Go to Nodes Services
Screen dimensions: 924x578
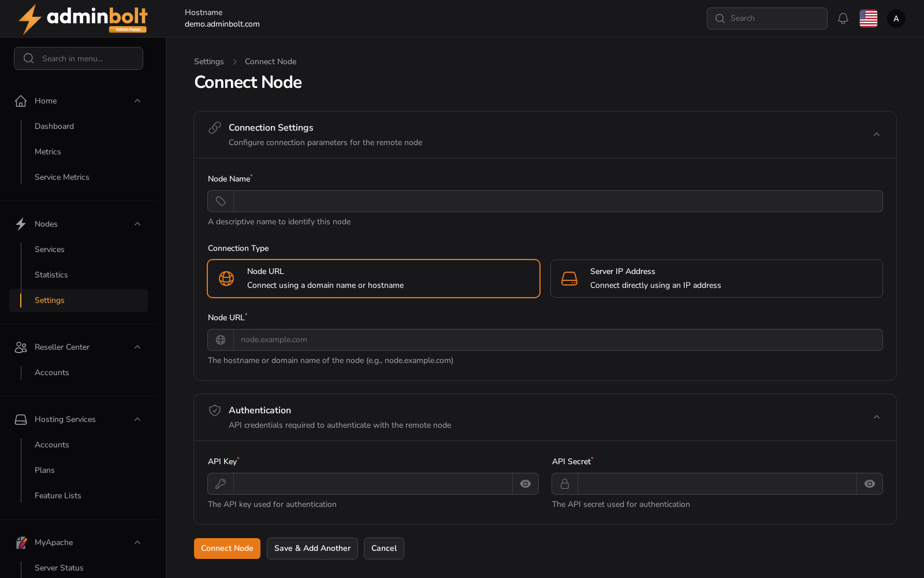click(x=50, y=250)
